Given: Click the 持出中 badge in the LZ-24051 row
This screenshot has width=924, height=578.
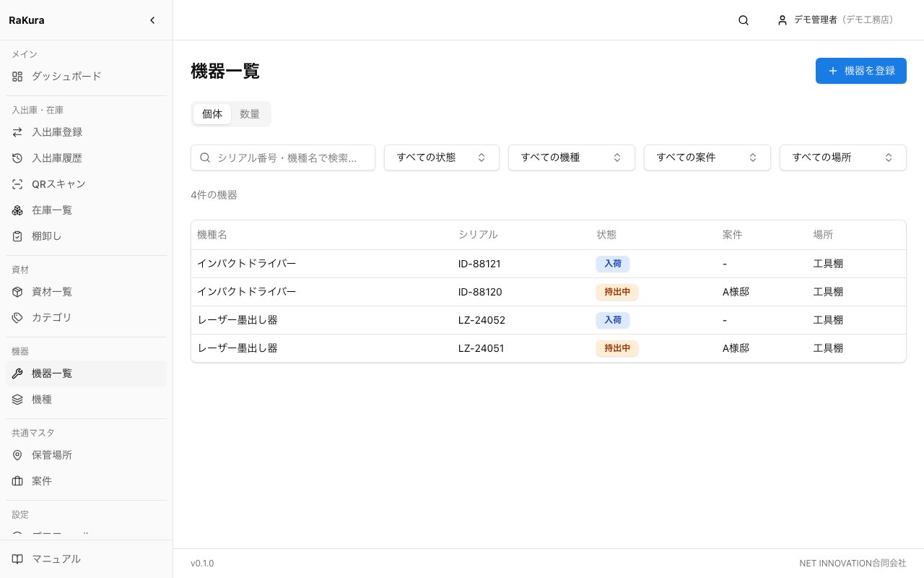Looking at the screenshot, I should [x=617, y=348].
